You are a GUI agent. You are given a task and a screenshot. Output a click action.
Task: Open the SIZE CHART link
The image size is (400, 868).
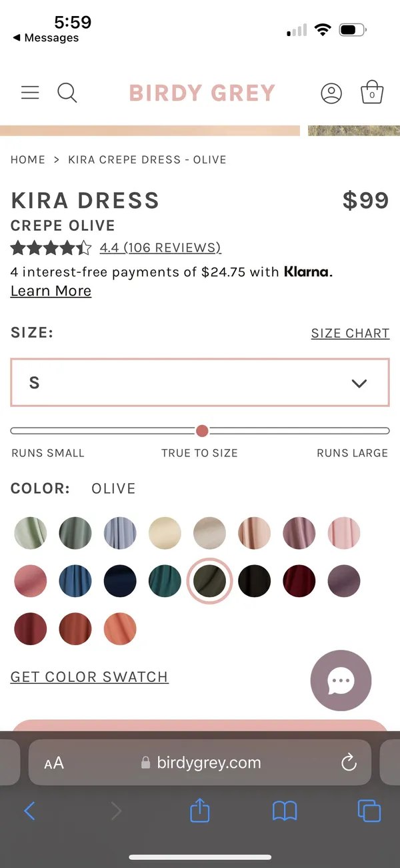(x=350, y=333)
